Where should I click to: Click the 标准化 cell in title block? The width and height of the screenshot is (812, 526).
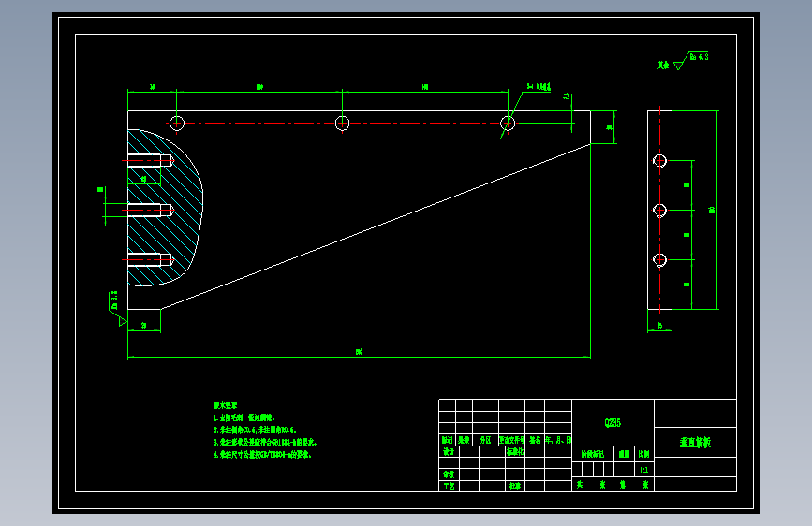(515, 451)
